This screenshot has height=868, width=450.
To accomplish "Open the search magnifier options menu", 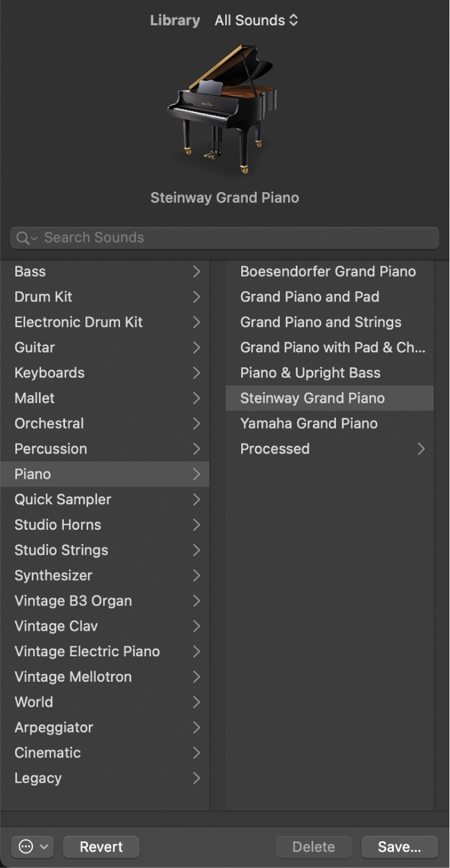I will pyautogui.click(x=27, y=238).
